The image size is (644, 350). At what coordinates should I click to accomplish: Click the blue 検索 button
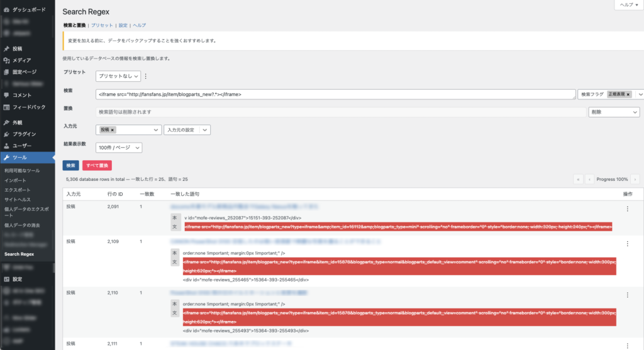point(70,165)
